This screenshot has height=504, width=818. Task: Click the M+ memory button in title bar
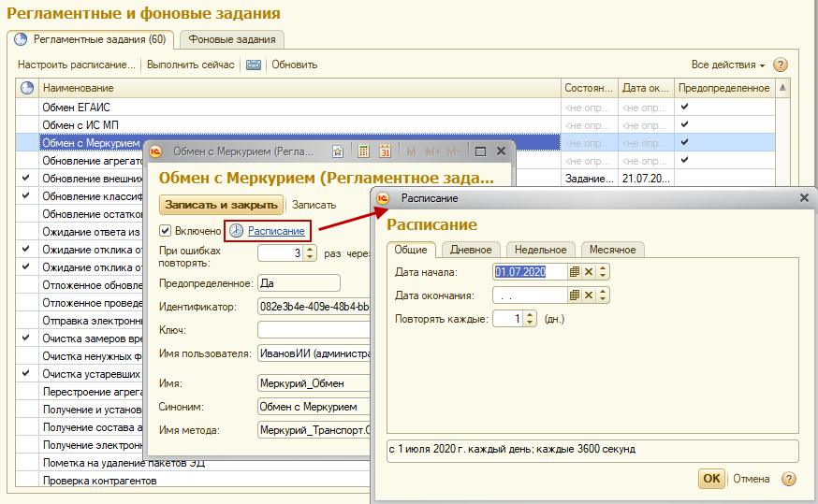[432, 151]
